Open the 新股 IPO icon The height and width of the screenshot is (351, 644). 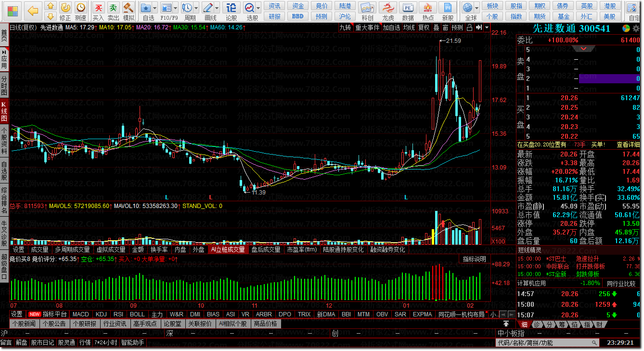coord(448,7)
